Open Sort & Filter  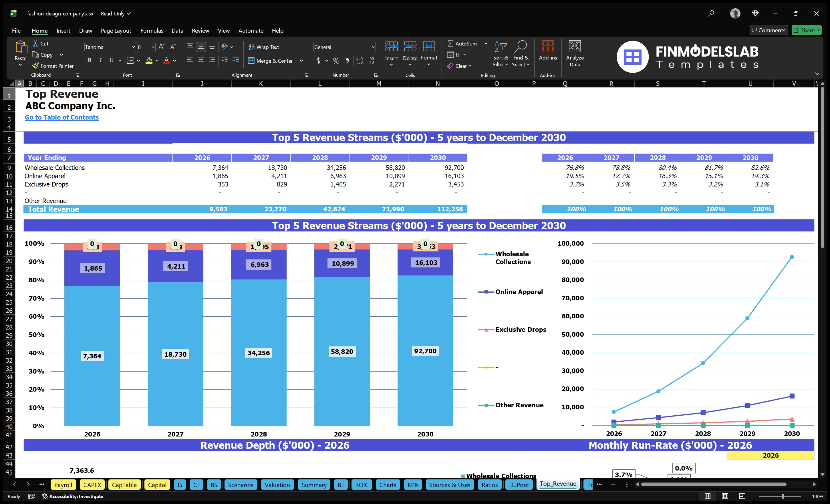501,54
